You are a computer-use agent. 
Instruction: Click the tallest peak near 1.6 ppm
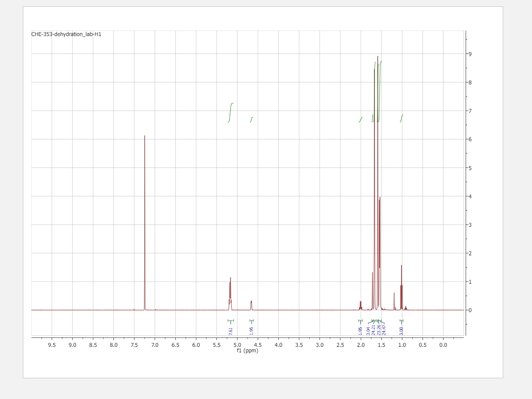(377, 182)
